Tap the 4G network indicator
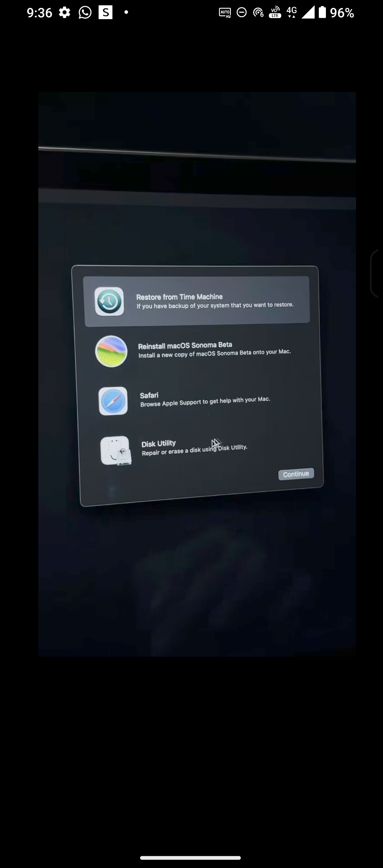The image size is (383, 868). coord(292,12)
